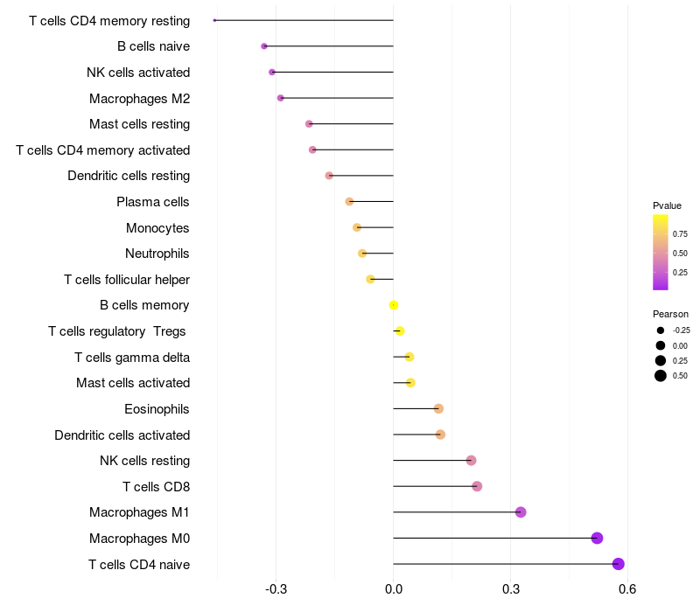
Task: Click the Pvalue gradient color bar
Action: pyautogui.click(x=661, y=253)
